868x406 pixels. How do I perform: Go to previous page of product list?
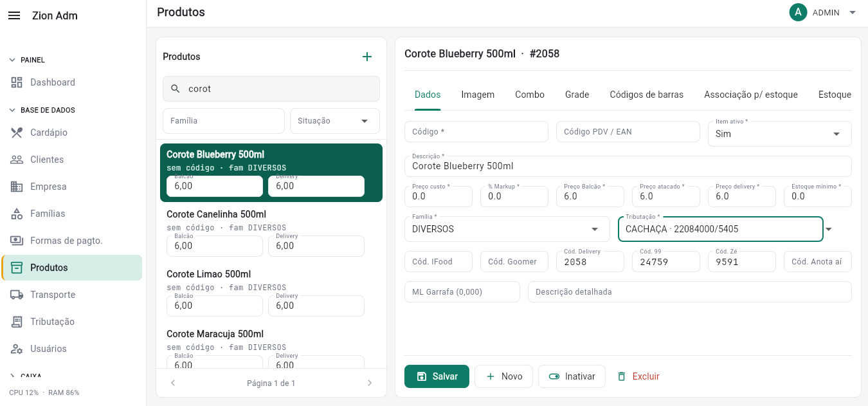tap(172, 383)
